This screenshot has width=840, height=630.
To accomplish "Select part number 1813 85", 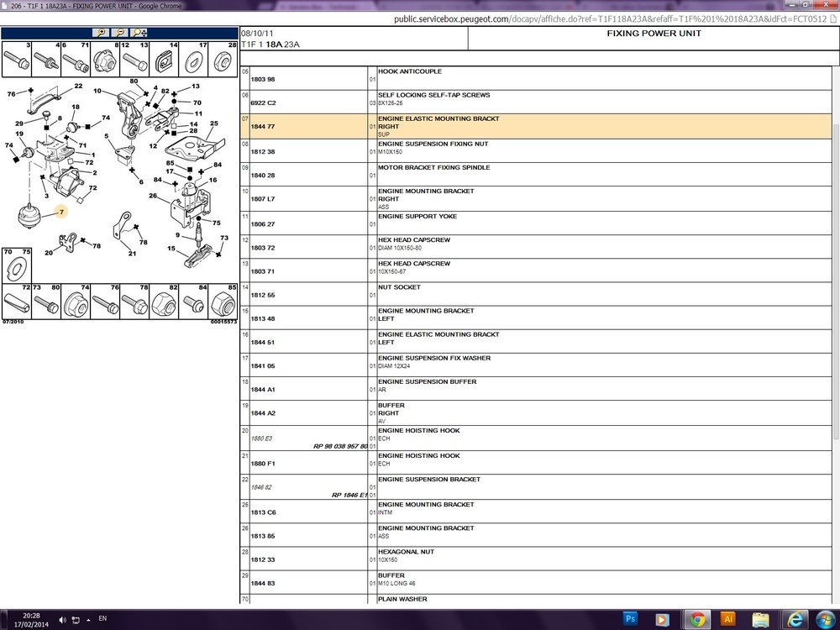I will click(x=262, y=536).
